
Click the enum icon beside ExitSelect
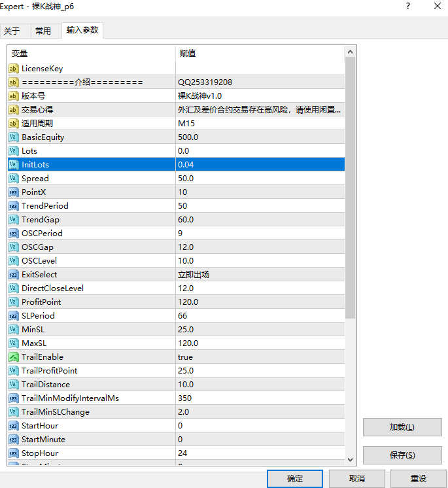tap(13, 275)
